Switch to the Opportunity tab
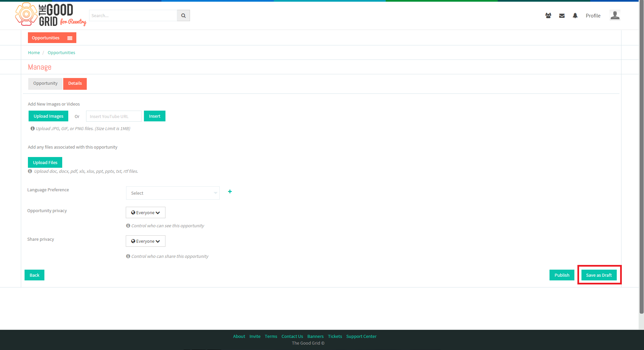644x350 pixels. click(x=45, y=83)
